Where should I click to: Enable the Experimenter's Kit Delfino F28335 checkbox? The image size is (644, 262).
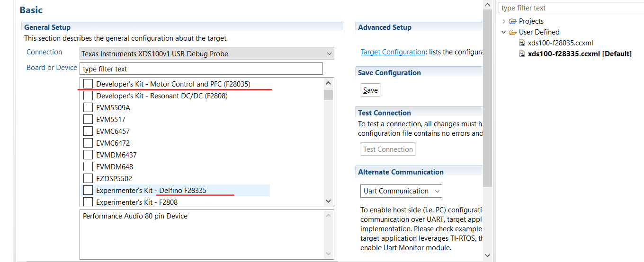coord(88,190)
